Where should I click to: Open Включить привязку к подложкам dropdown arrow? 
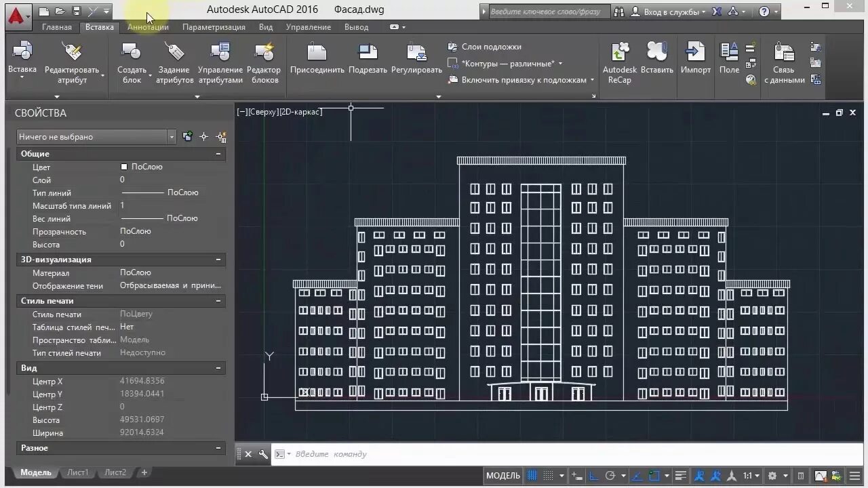click(592, 80)
